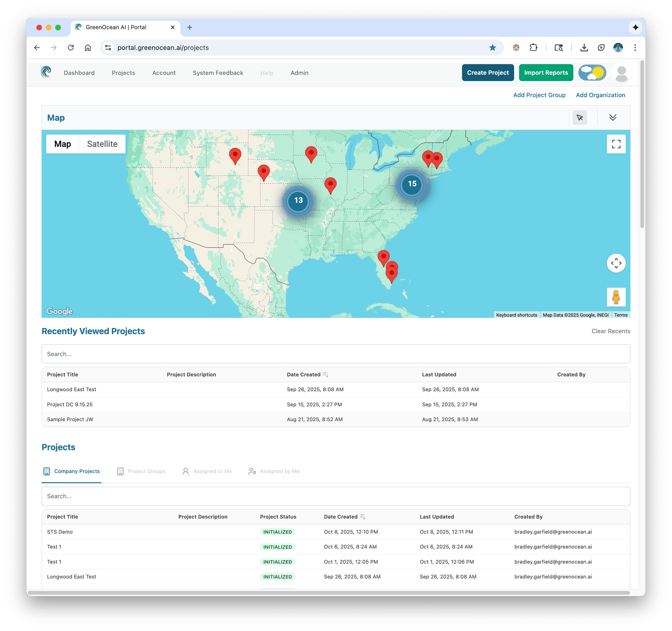
Task: Click the sort icon in Recently Viewed Date Created
Action: [325, 374]
